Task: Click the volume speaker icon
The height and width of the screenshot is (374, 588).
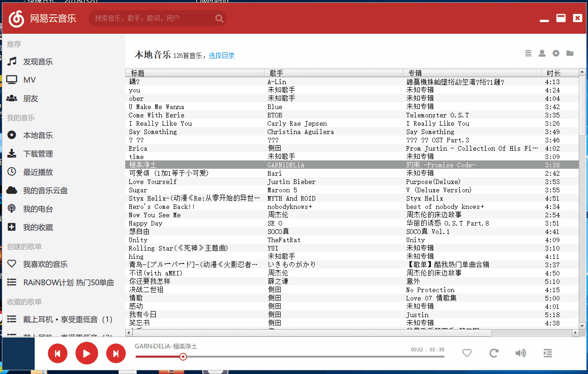Action: tap(521, 353)
